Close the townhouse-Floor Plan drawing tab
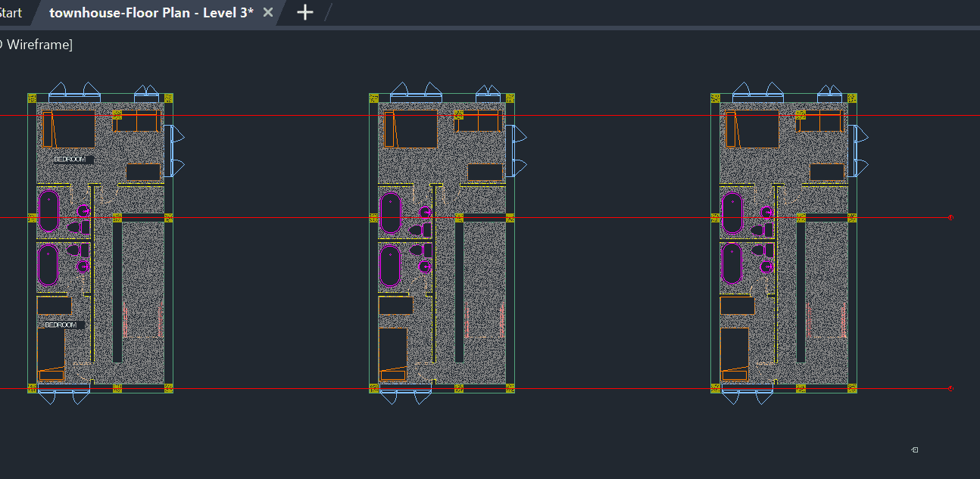980x479 pixels. (267, 13)
